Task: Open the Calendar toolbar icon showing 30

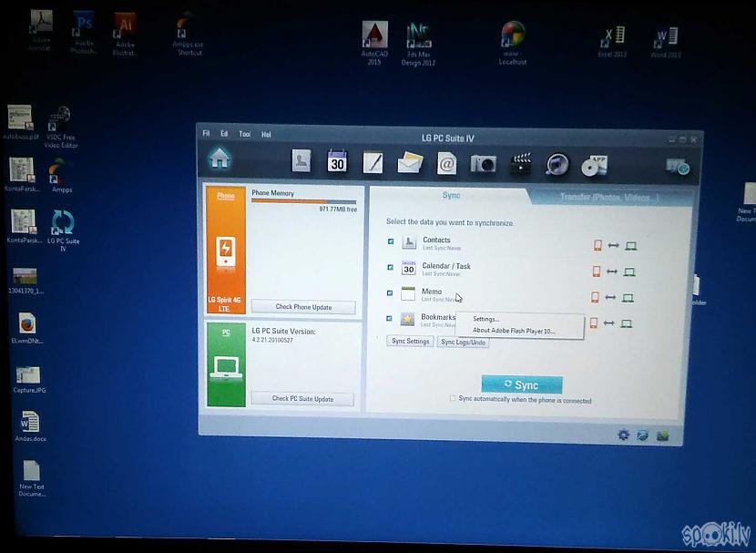Action: (337, 161)
